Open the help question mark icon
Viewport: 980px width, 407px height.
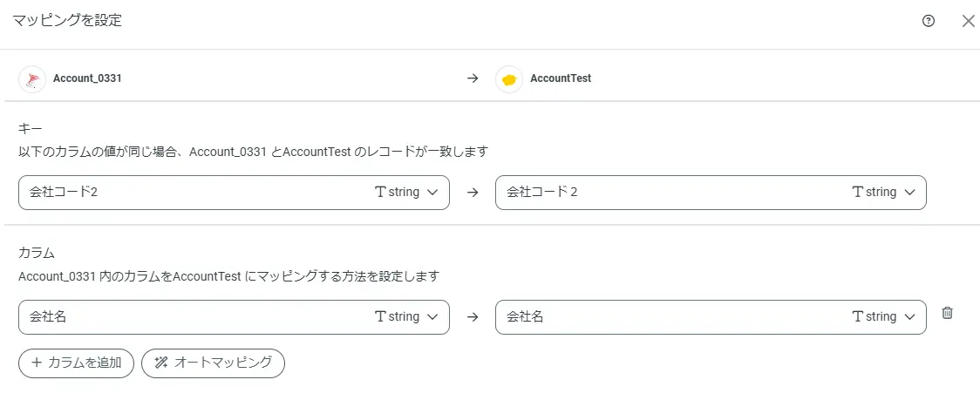click(928, 22)
